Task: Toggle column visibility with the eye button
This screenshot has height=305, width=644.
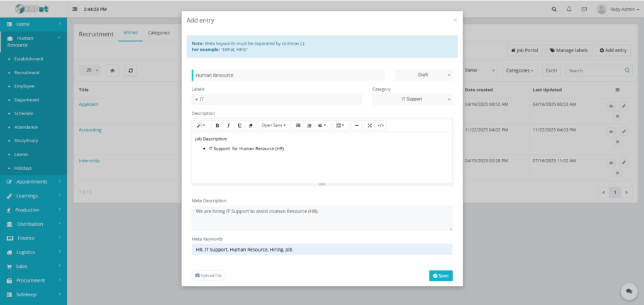Action: coord(113,70)
